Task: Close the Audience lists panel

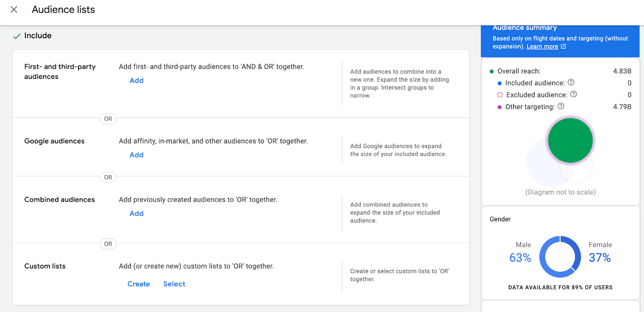Action: click(14, 9)
